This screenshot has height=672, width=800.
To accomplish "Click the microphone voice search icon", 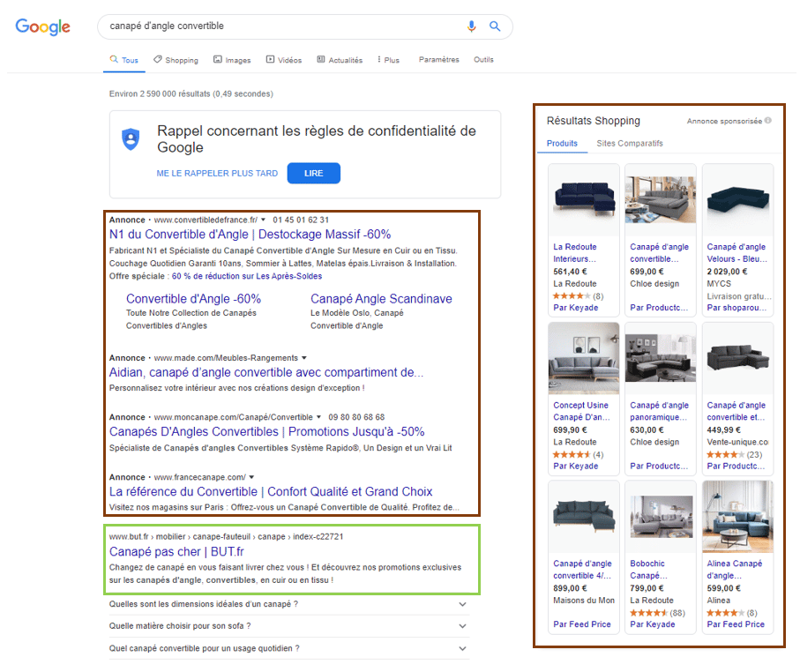I will pos(472,26).
